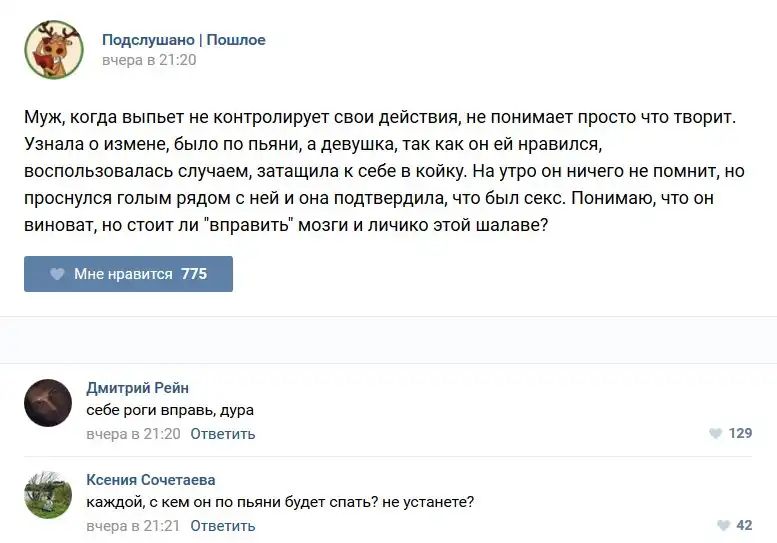
Task: Open the Подслушано | Пошлое deer avatar
Action: point(54,50)
